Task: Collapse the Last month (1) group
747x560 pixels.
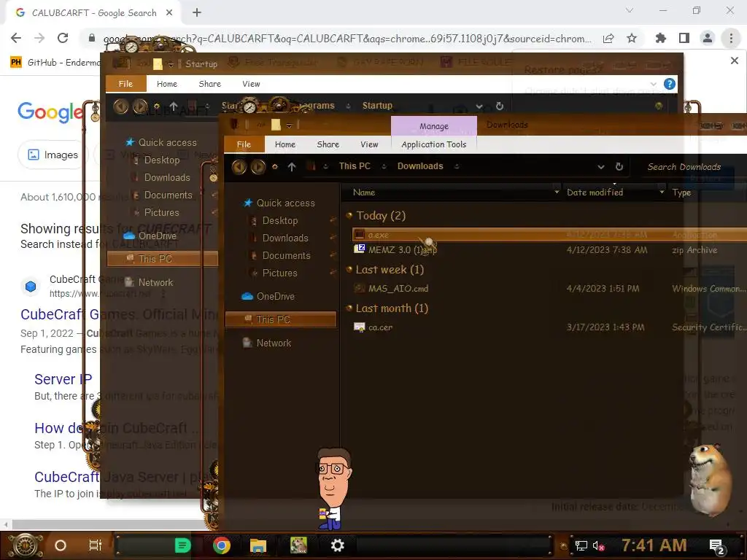Action: click(349, 308)
